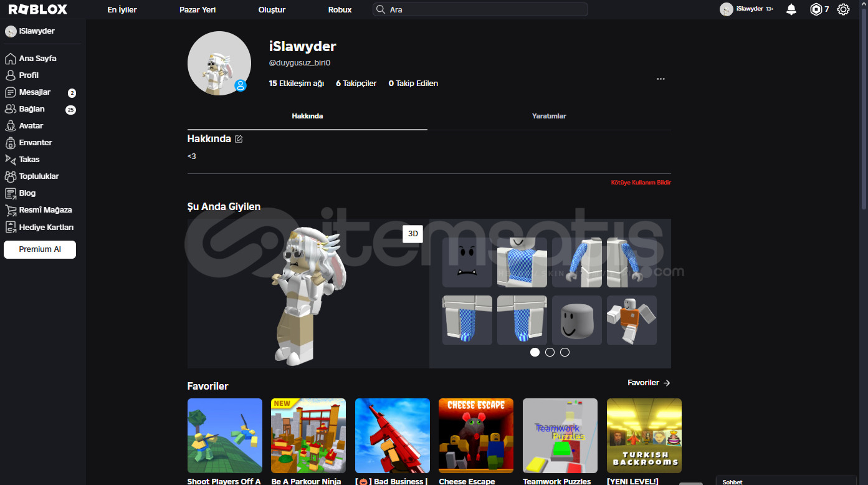Click Kötüye Kullanım Bildir link
868x485 pixels.
641,183
